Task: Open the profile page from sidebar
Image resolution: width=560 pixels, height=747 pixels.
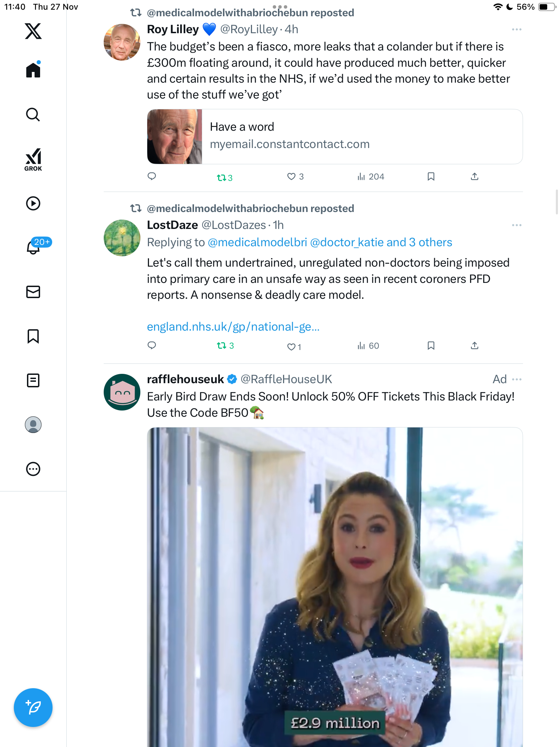Action: click(33, 425)
